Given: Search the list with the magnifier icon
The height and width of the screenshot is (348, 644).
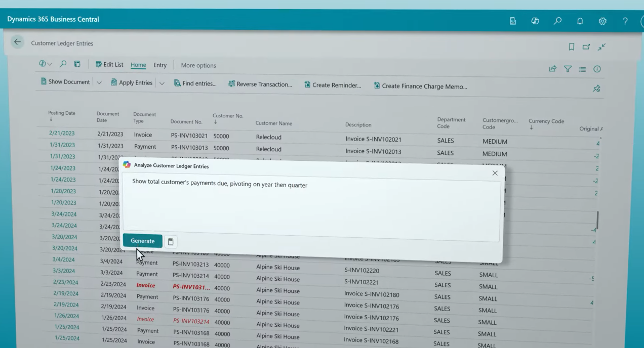Looking at the screenshot, I should pos(64,64).
